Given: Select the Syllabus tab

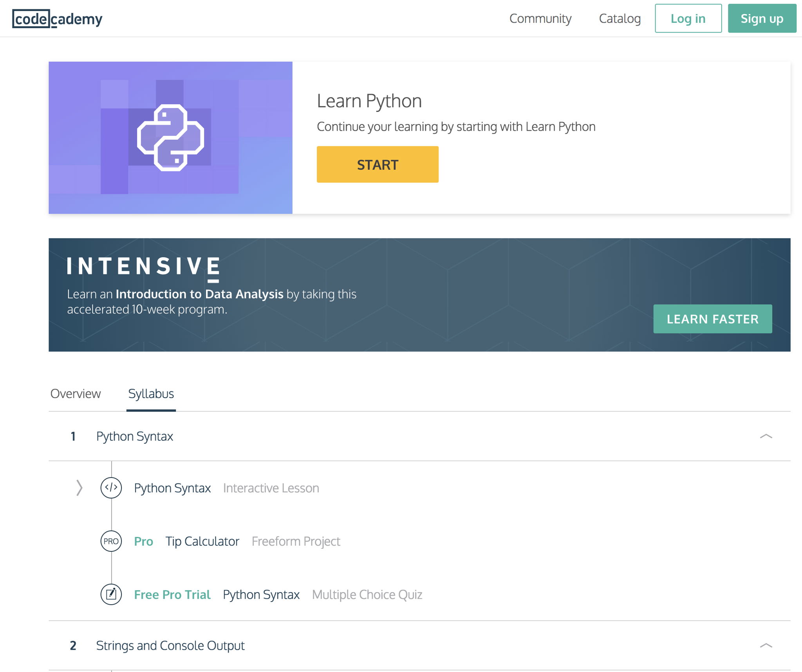Looking at the screenshot, I should pyautogui.click(x=151, y=393).
